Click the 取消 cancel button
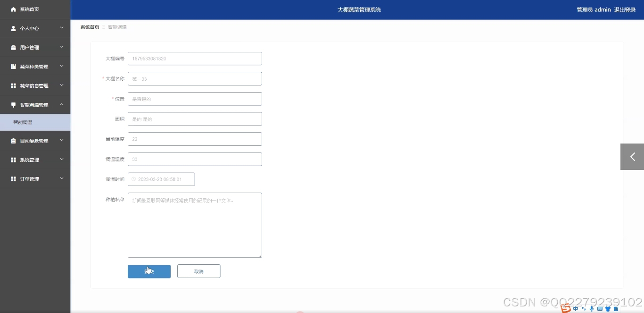 [x=198, y=271]
